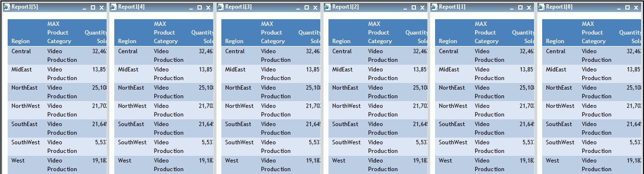Viewport: 644px width, 174px height.
Task: Select the Report1[5] title text
Action: tap(24, 7)
